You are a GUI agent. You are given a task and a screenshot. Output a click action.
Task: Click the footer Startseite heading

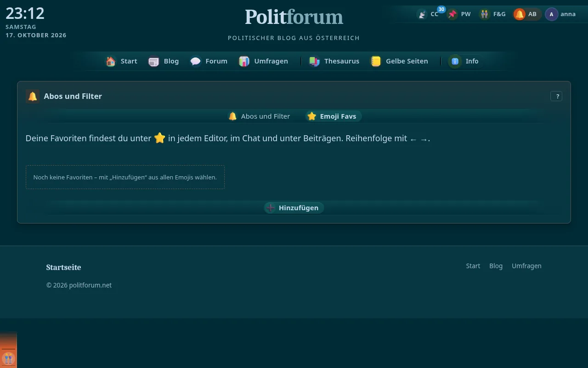point(63,267)
